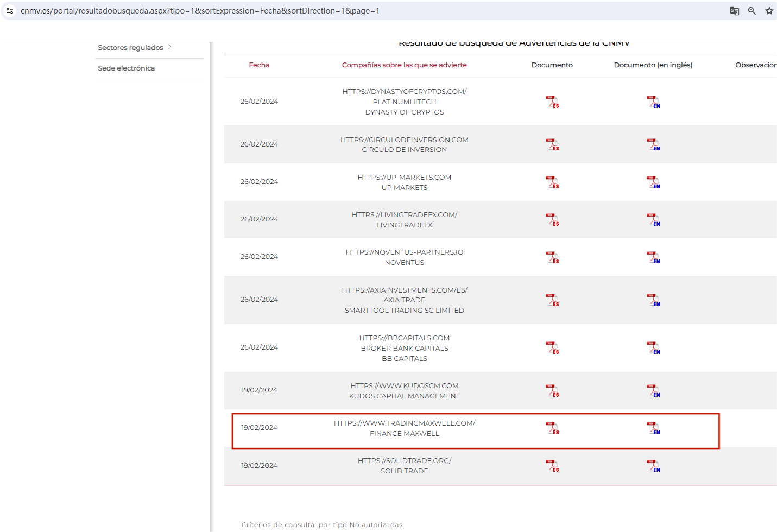This screenshot has width=777, height=532.
Task: Click the translate page icon
Action: 734,11
